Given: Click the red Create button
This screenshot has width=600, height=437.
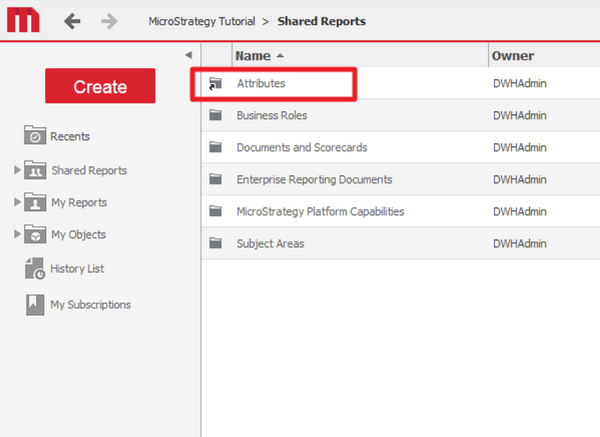Looking at the screenshot, I should [x=100, y=86].
